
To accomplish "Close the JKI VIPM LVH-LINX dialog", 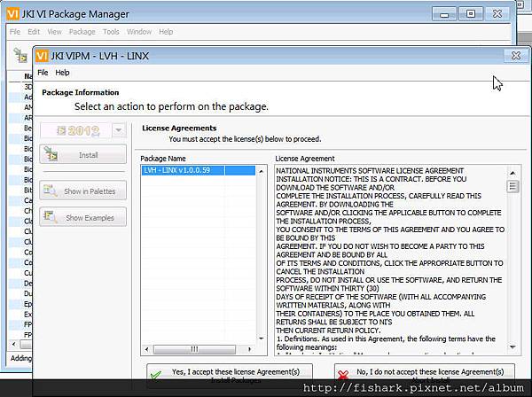I will pos(516,56).
